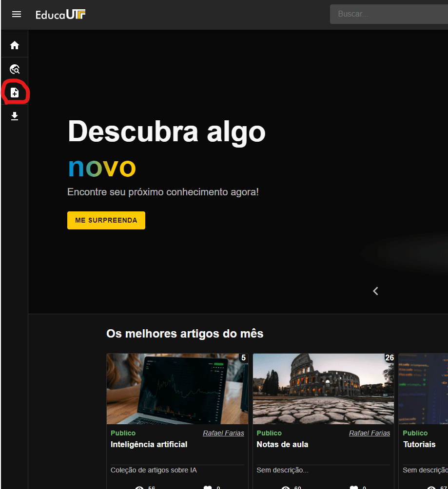Image resolution: width=448 pixels, height=489 pixels.
Task: Create a new article with the add-document icon
Action: (x=14, y=93)
